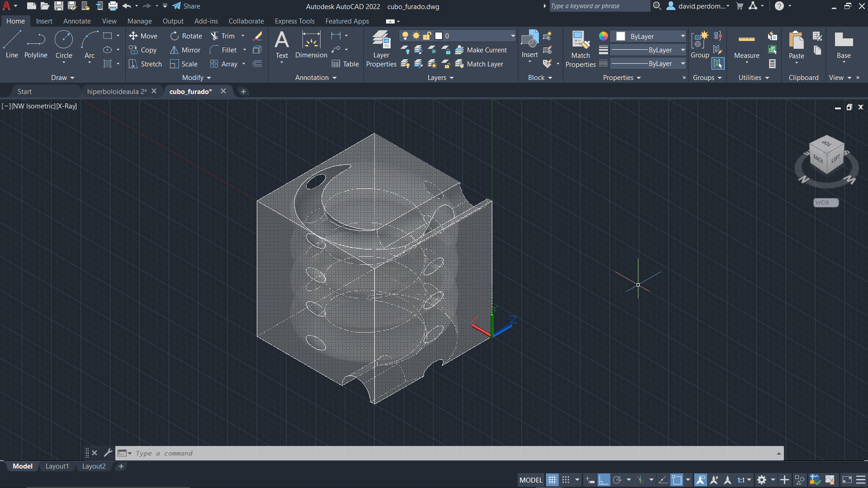The image size is (868, 488).
Task: Toggle object snap in status bar
Action: [x=677, y=480]
